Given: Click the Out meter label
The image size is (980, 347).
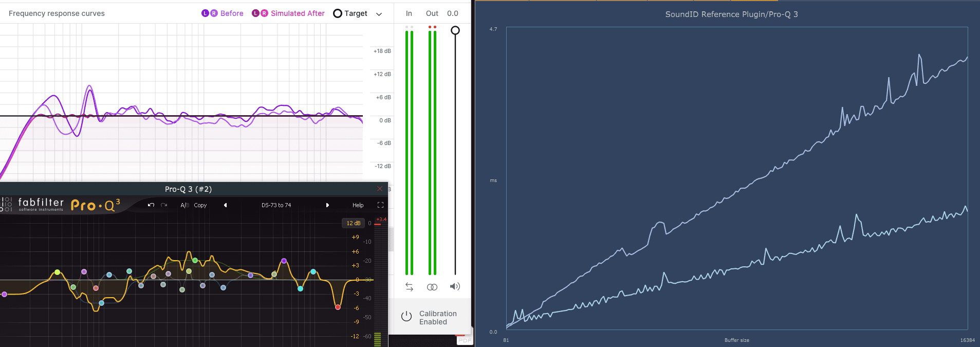Looking at the screenshot, I should tap(432, 13).
